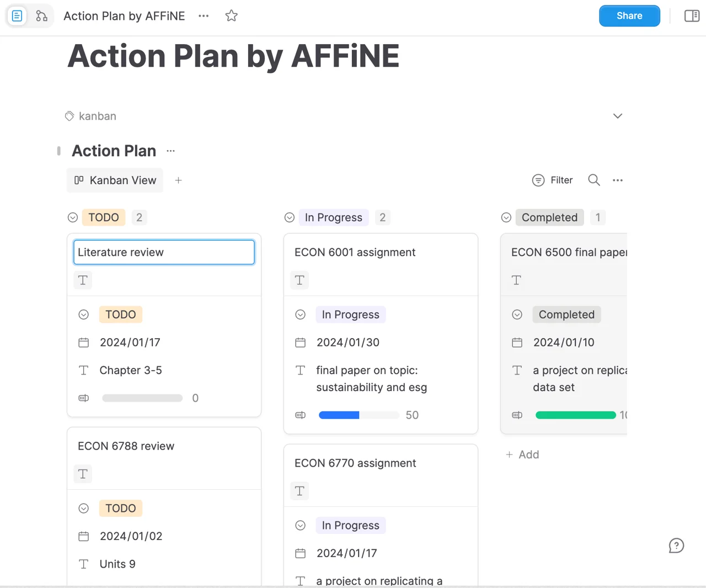Collapse the Completed column group
706x588 pixels.
[x=506, y=218]
